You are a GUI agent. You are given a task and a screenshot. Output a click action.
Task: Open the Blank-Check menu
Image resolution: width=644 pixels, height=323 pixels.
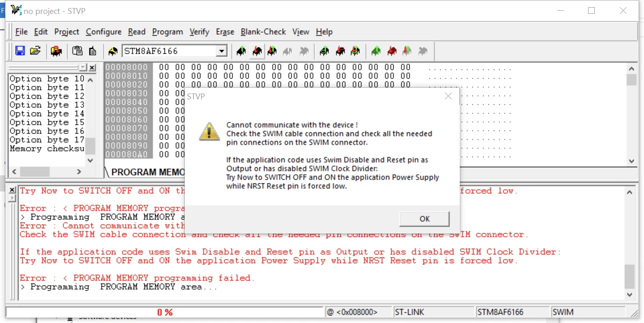click(x=263, y=32)
